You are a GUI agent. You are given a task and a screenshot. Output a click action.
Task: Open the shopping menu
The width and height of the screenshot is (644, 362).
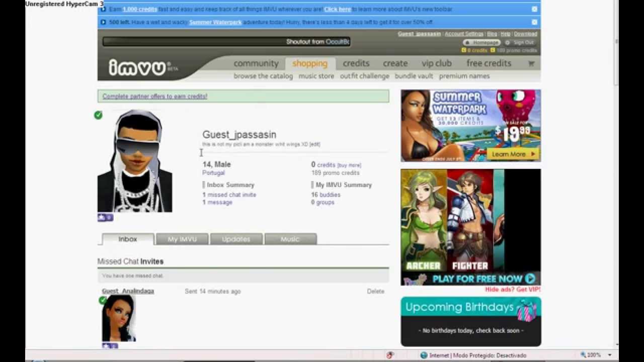(310, 63)
